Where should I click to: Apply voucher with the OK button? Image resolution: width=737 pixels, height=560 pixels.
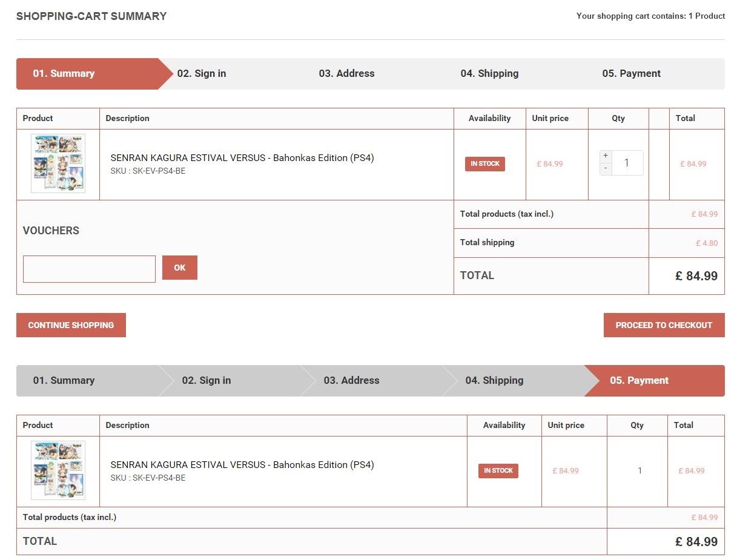(x=180, y=268)
